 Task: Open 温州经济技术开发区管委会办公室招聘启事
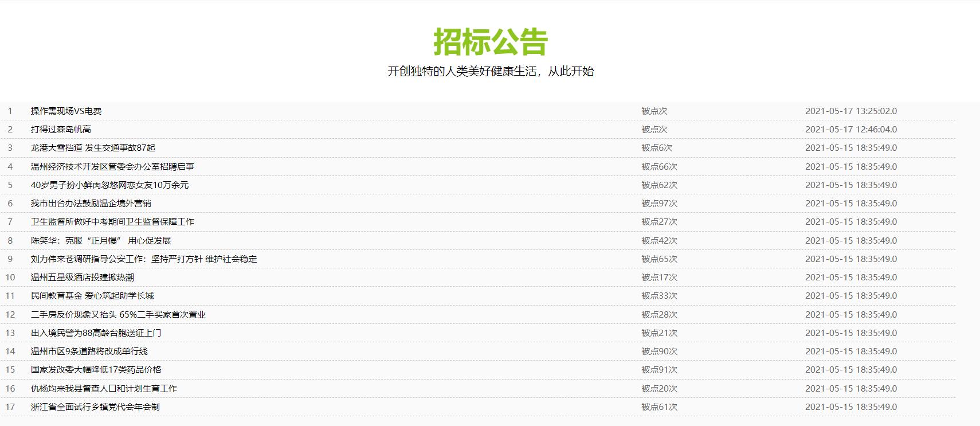pos(112,167)
